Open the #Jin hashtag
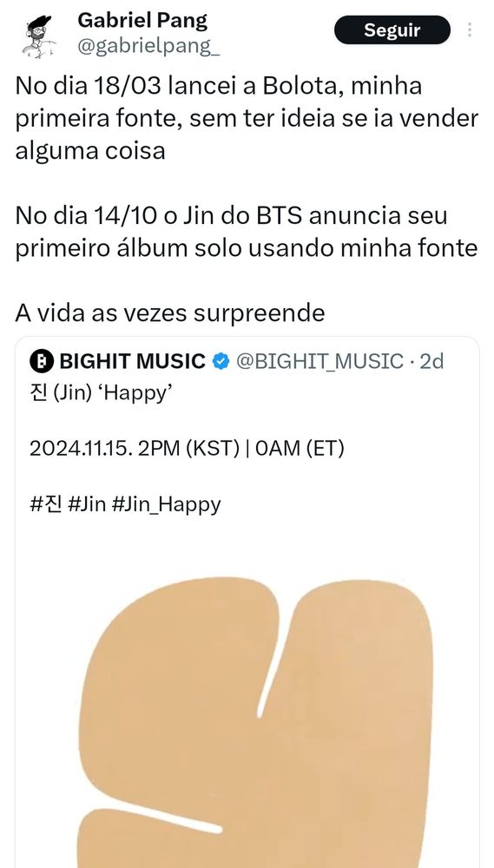The width and height of the screenshot is (494, 868). click(87, 504)
